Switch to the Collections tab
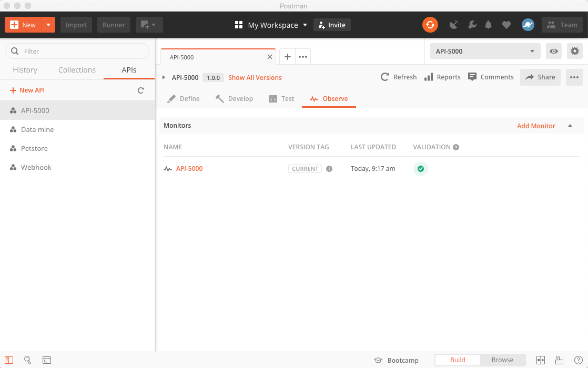Viewport: 588px width, 368px height. [x=77, y=70]
